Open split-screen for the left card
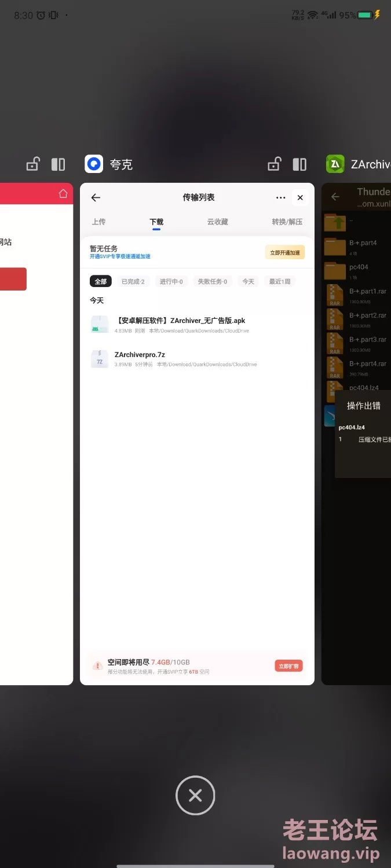The height and width of the screenshot is (868, 391). 59,164
